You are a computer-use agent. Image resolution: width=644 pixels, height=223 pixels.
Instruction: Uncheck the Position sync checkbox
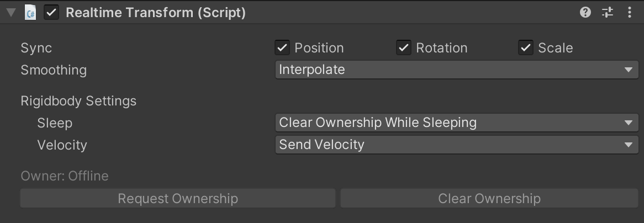click(282, 48)
